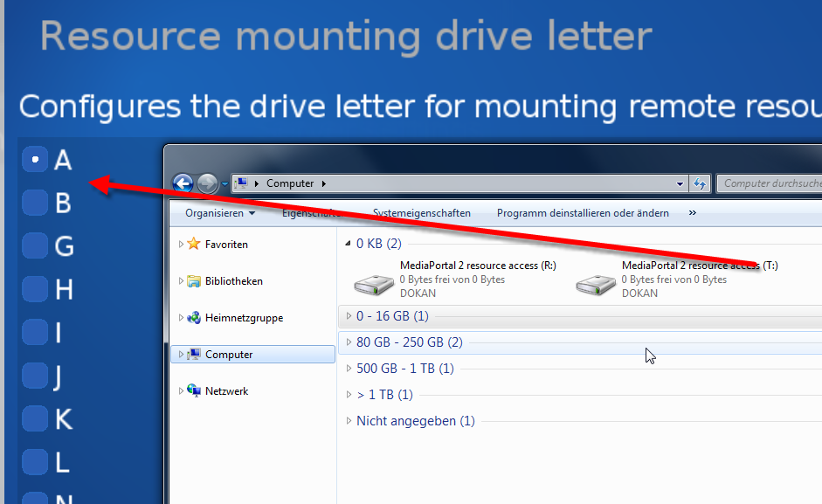Screen dimensions: 822x504
Task: Click the 'Nicht angegeben (1)' header text
Action: click(x=416, y=421)
